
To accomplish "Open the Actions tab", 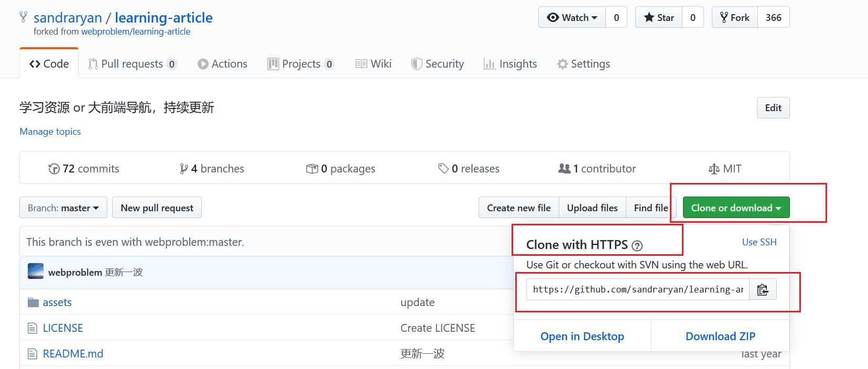I will coord(222,64).
